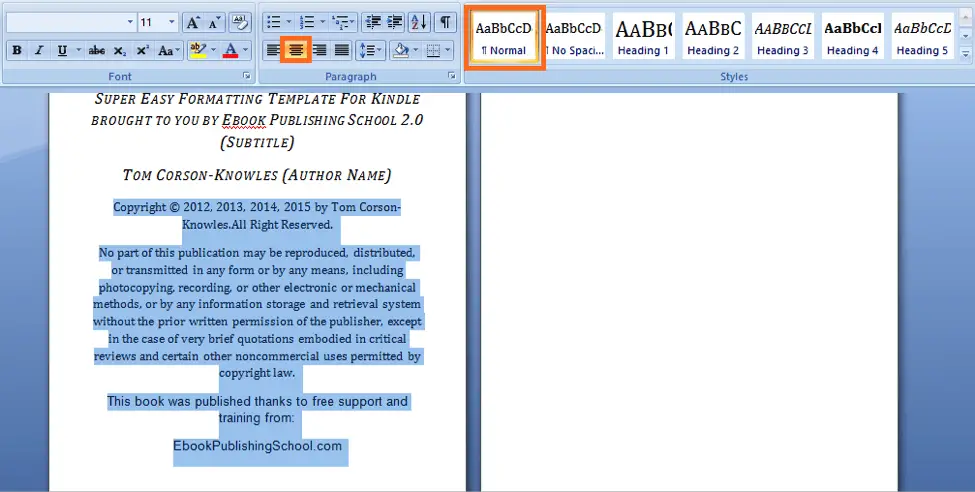975x492 pixels.
Task: Open the borders dropdown arrow
Action: [x=449, y=50]
